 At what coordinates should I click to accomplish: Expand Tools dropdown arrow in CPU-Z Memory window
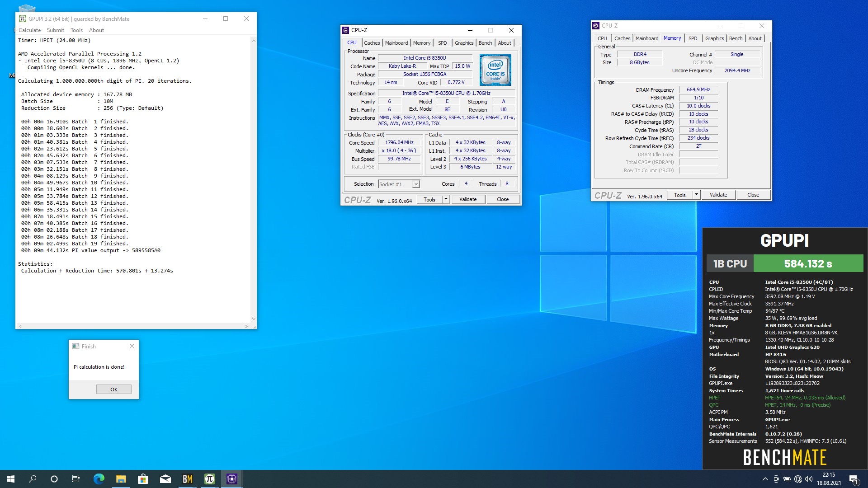pos(696,195)
